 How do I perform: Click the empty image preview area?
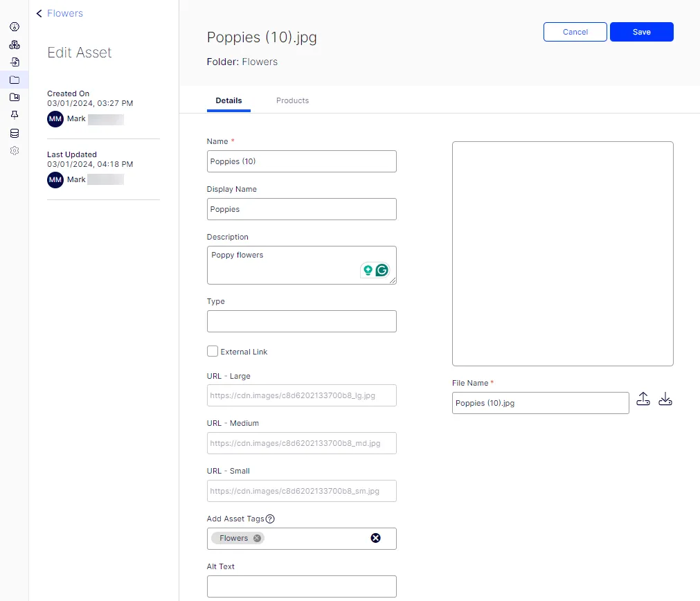(562, 253)
